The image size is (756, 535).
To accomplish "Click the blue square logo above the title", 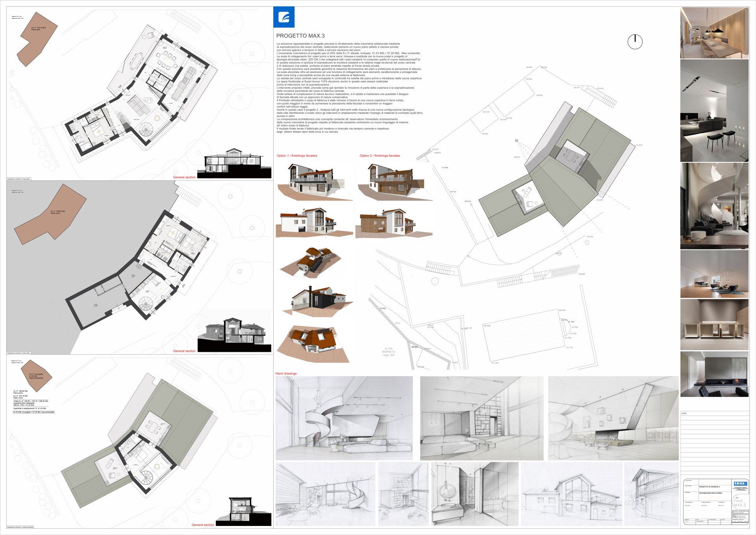I will [284, 17].
